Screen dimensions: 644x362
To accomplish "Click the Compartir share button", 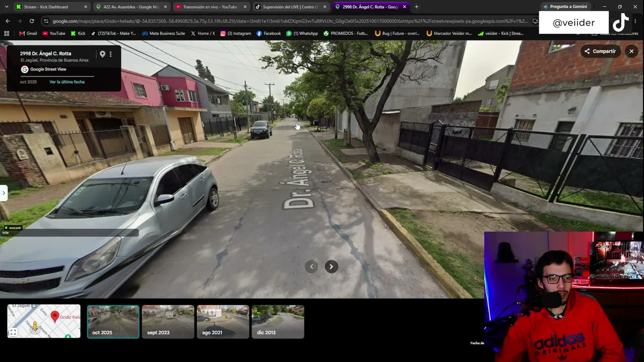I will (x=600, y=51).
